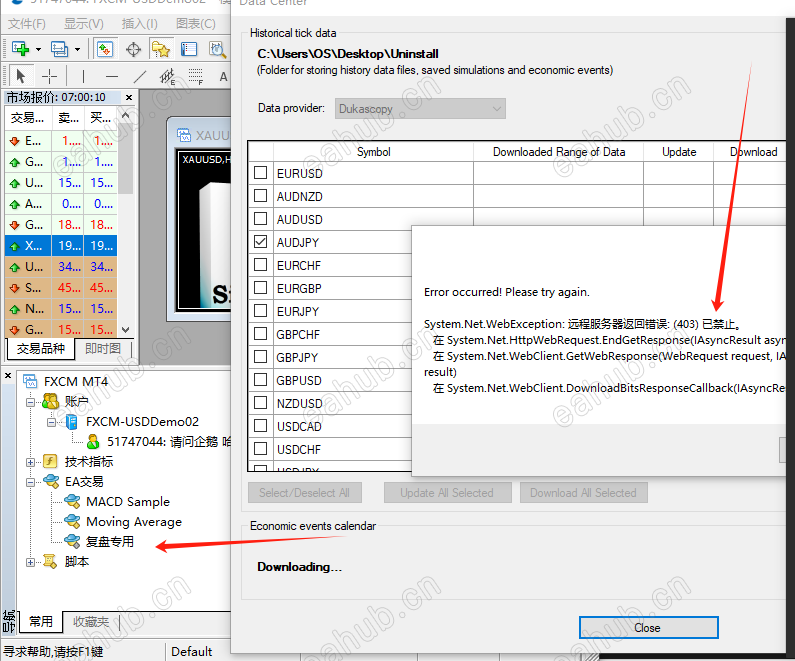Select the vertical line drawing tool
The image size is (795, 661).
click(83, 77)
